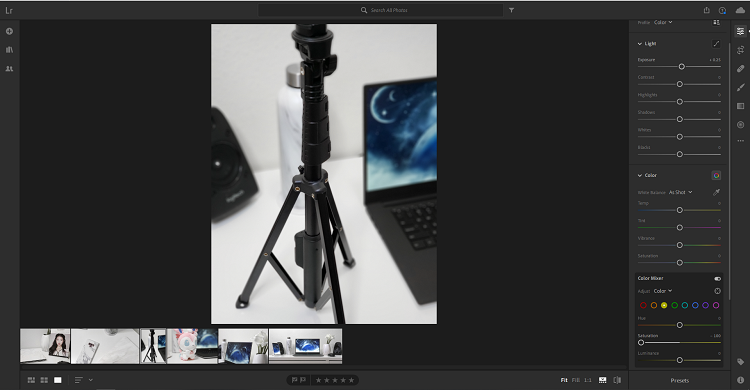Flag photo as rejected
This screenshot has width=750, height=390.
[x=302, y=380]
